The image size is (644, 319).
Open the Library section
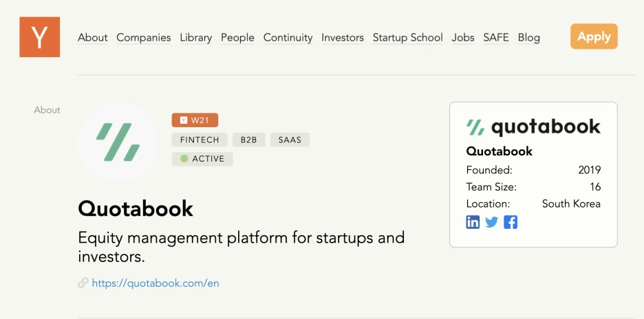[x=196, y=38]
